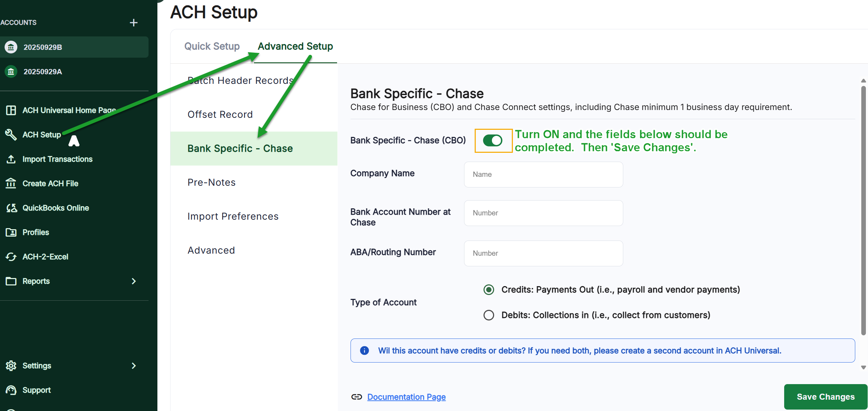Screen dimensions: 868x411
Task: Choose Debits: Collections in option
Action: (488, 315)
